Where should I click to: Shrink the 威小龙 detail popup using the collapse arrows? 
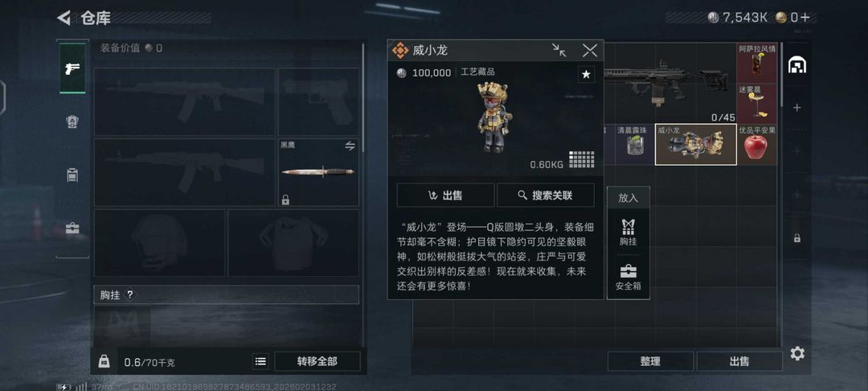coord(559,51)
